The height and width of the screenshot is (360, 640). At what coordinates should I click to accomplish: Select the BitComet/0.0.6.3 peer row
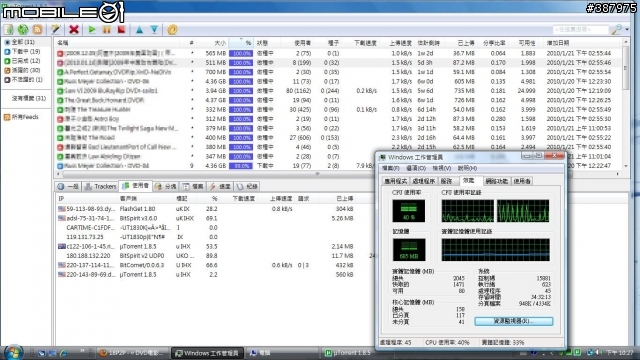tap(216, 265)
